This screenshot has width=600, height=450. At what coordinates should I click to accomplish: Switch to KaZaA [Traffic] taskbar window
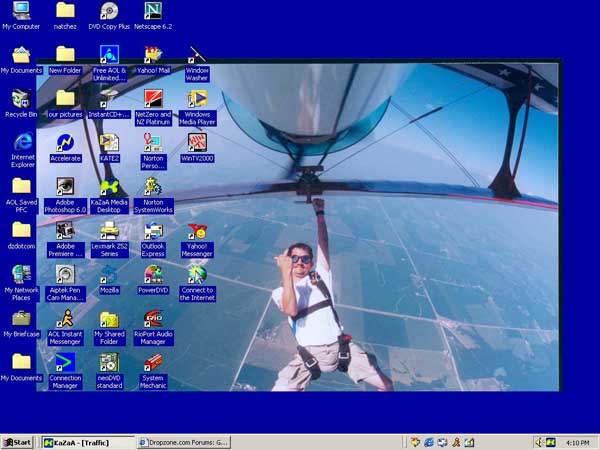point(87,442)
